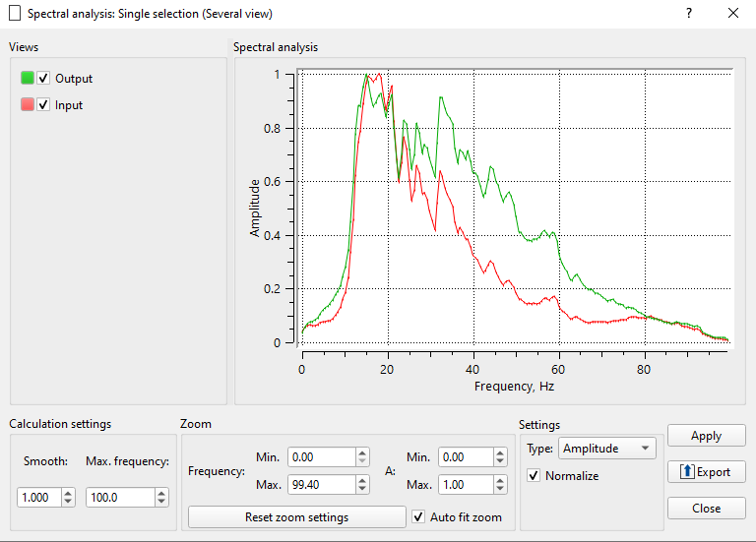Click the Apply button

click(707, 436)
